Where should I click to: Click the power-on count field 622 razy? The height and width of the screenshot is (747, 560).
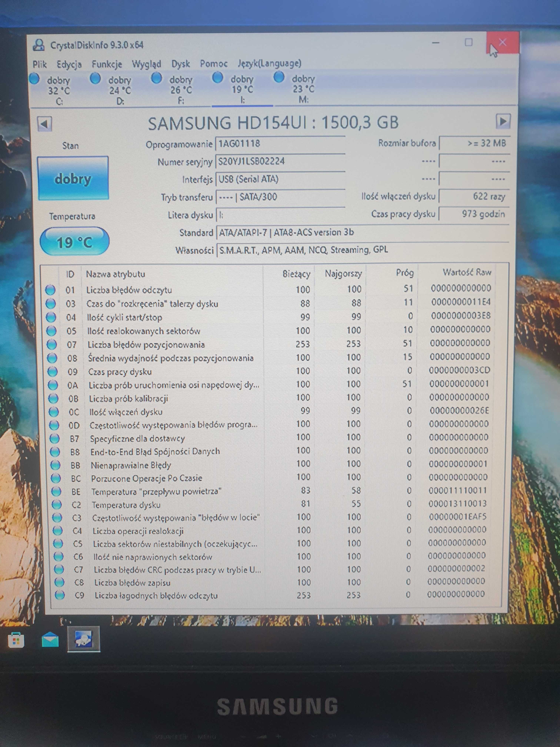474,196
